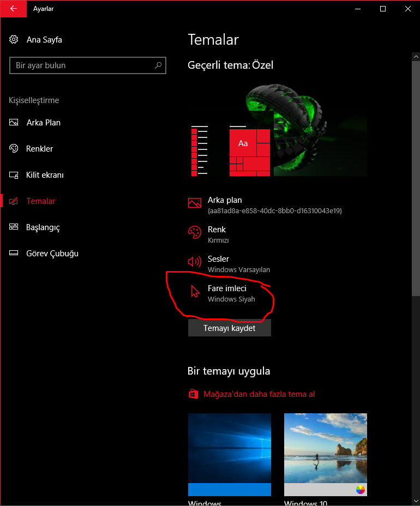Click the Kişiselleştirme section label
Image resolution: width=420 pixels, height=506 pixels.
[x=34, y=100]
